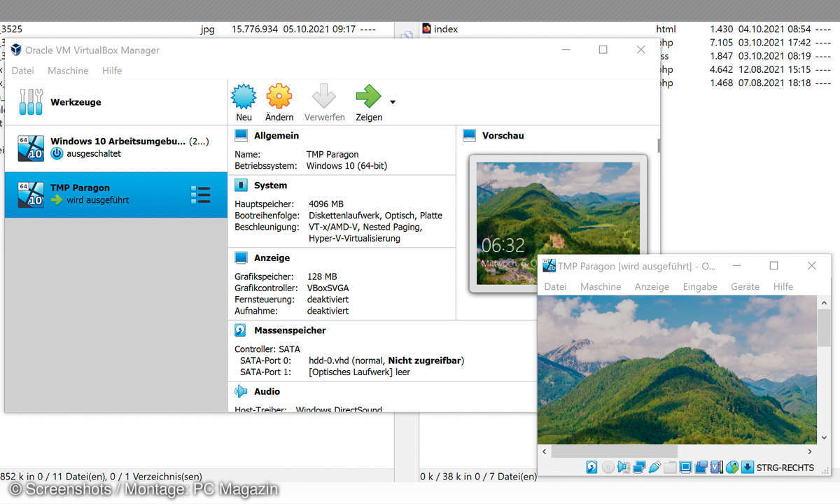Open Datei menu in VirtualBox Manager
The height and width of the screenshot is (504, 840).
[22, 71]
